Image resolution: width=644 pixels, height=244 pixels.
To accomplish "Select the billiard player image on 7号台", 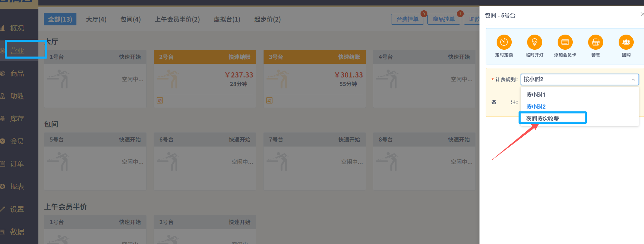I will click(x=278, y=161).
